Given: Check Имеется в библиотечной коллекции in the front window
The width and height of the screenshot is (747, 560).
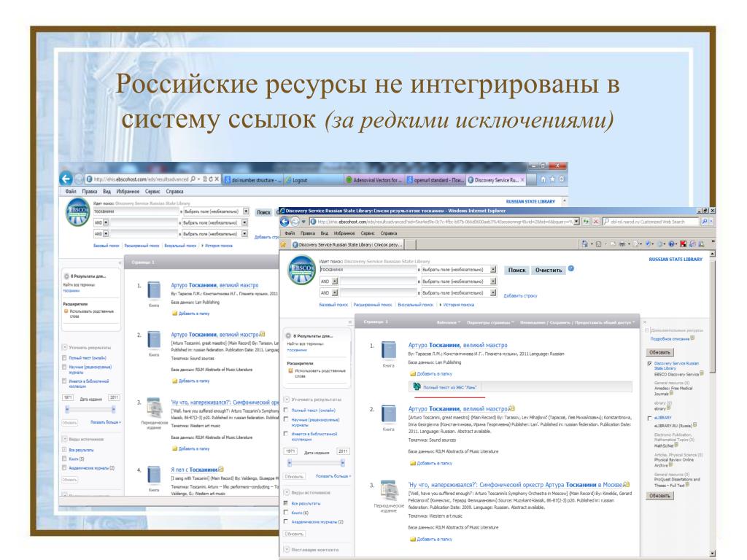Looking at the screenshot, I should (x=286, y=434).
